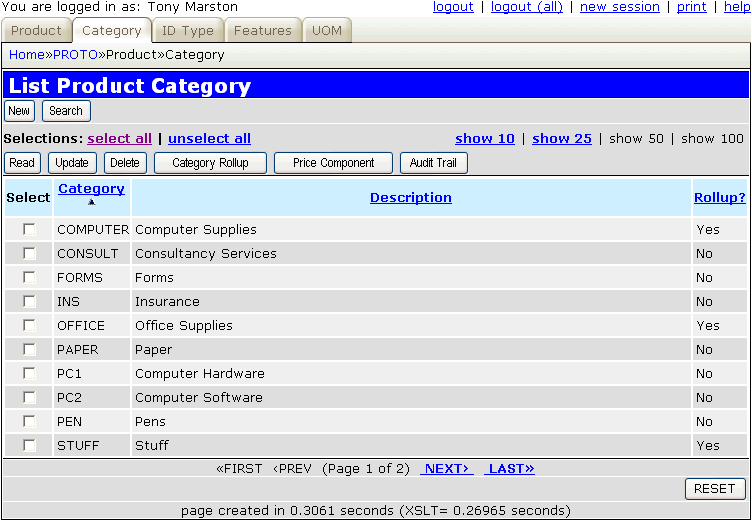Show 25 rows per page
Screen dimensions: 752x521
(561, 139)
